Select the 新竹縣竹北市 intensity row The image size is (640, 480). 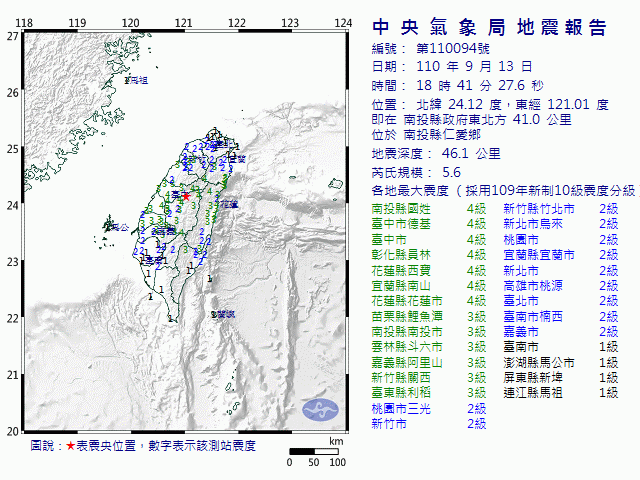pyautogui.click(x=561, y=209)
